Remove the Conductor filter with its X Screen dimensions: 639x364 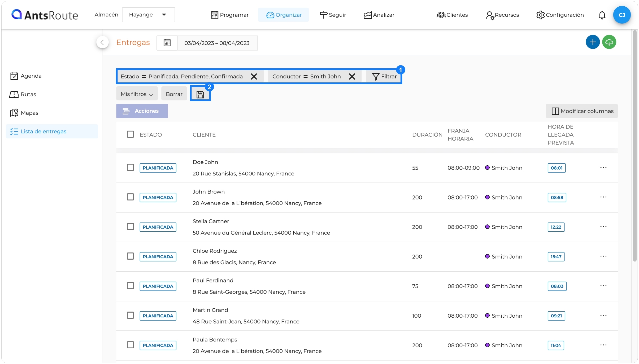click(352, 77)
